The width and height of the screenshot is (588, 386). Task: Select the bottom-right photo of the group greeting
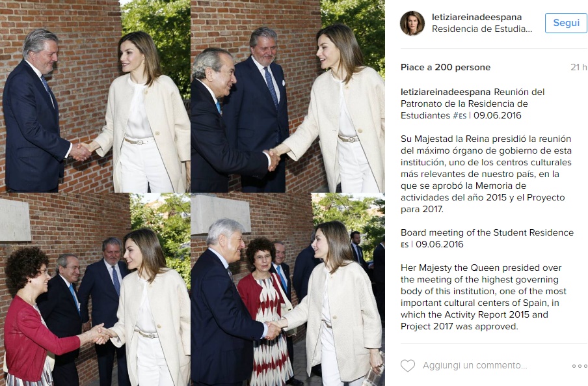coord(287,290)
